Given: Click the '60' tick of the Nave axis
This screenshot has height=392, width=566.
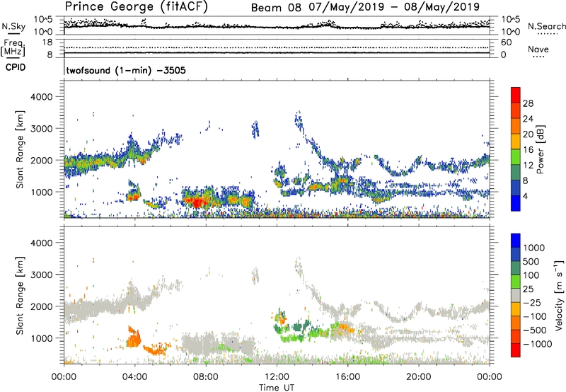Looking at the screenshot, I should (x=506, y=42).
